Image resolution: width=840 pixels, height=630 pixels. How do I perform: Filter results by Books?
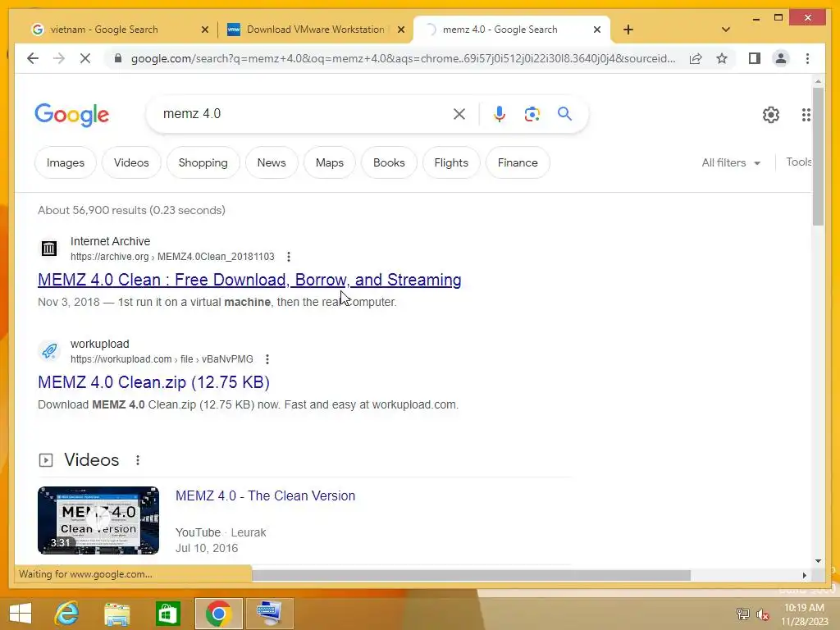click(x=389, y=163)
